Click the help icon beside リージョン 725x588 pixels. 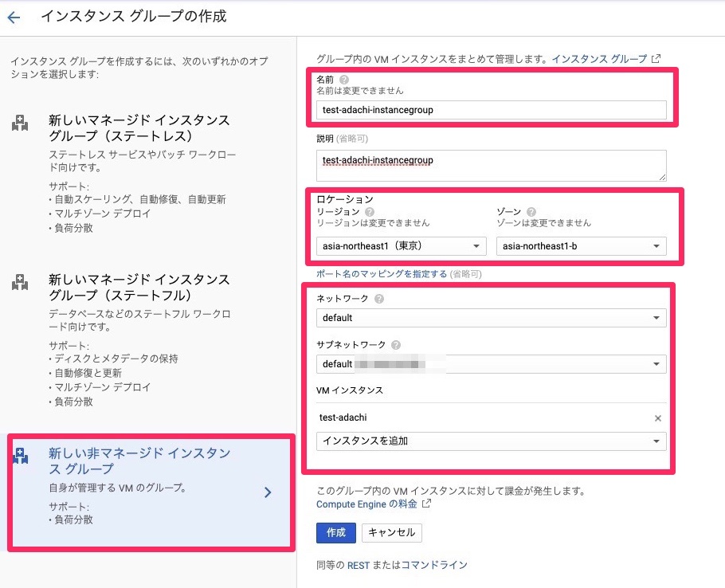(x=369, y=212)
